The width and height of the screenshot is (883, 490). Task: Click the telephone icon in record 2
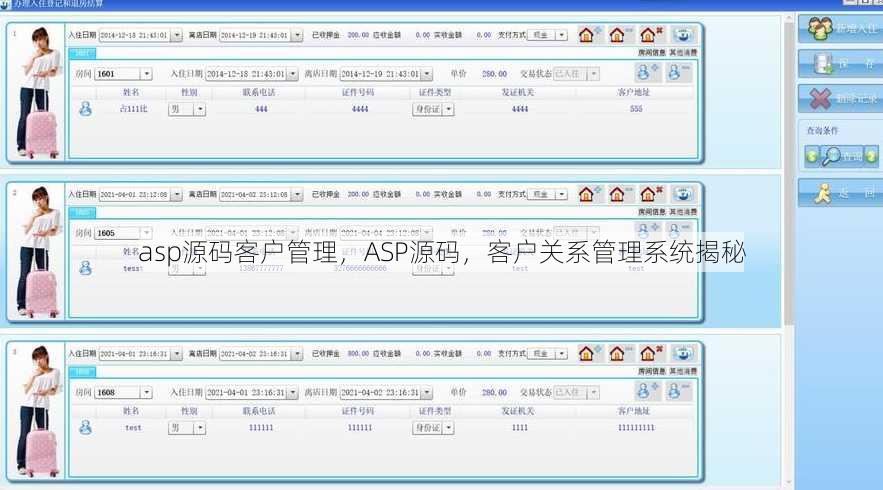(683, 194)
